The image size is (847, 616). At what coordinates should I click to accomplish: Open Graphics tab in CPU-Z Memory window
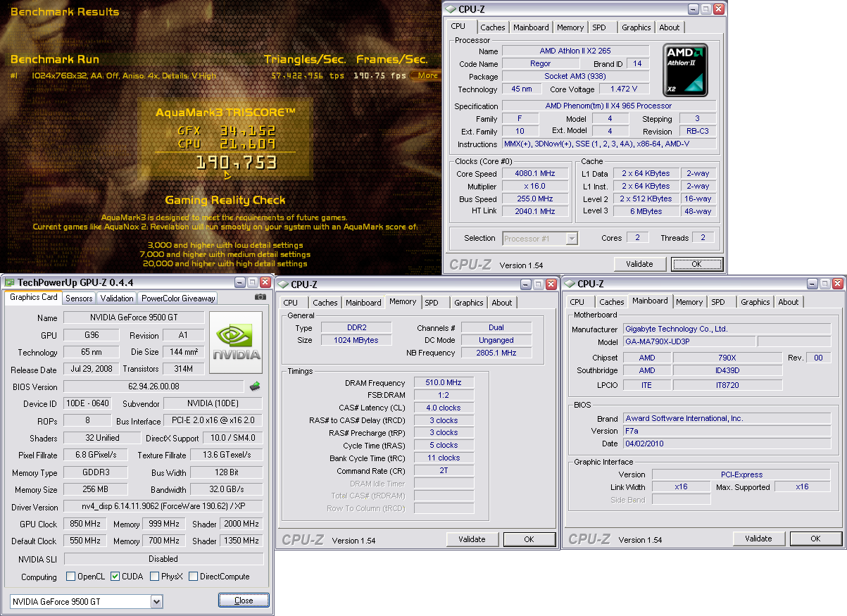click(x=469, y=303)
